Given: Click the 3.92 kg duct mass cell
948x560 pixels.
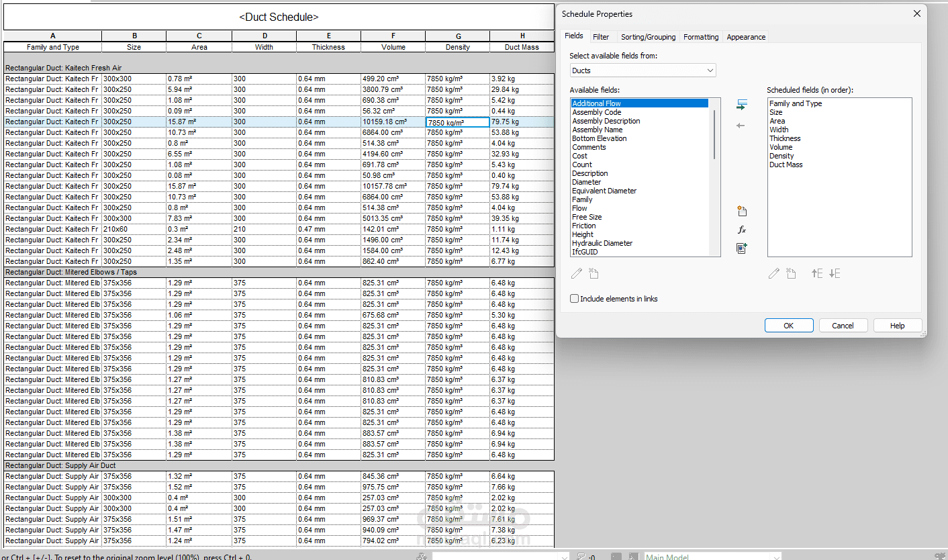Looking at the screenshot, I should point(522,79).
